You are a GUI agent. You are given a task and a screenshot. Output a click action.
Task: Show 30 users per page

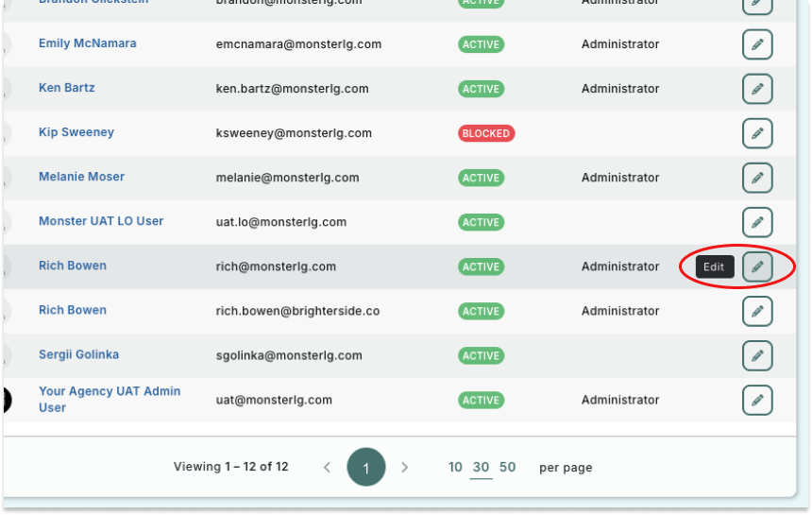point(482,467)
